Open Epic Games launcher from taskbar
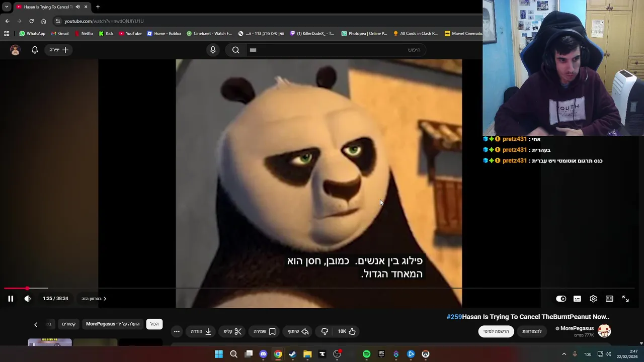The width and height of the screenshot is (644, 362). pyautogui.click(x=381, y=354)
